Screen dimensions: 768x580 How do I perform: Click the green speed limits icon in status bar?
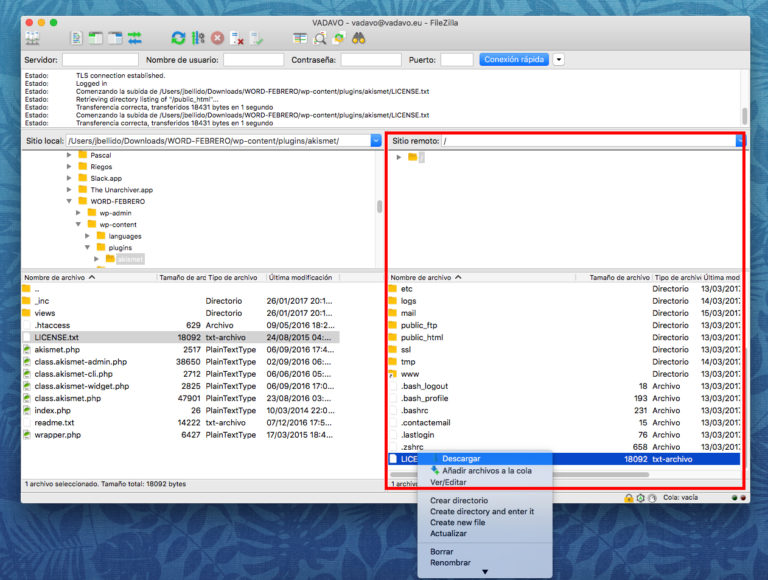[x=640, y=498]
